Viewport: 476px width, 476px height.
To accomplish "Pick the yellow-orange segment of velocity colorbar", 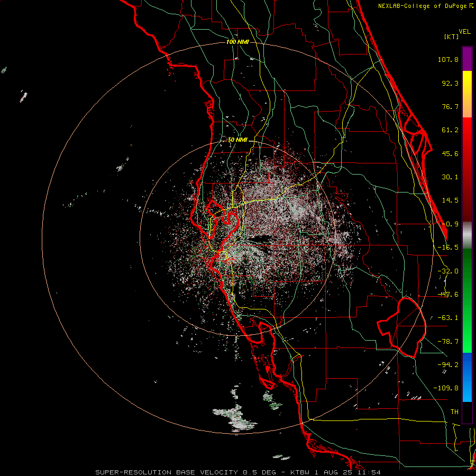I will pyautogui.click(x=467, y=94).
